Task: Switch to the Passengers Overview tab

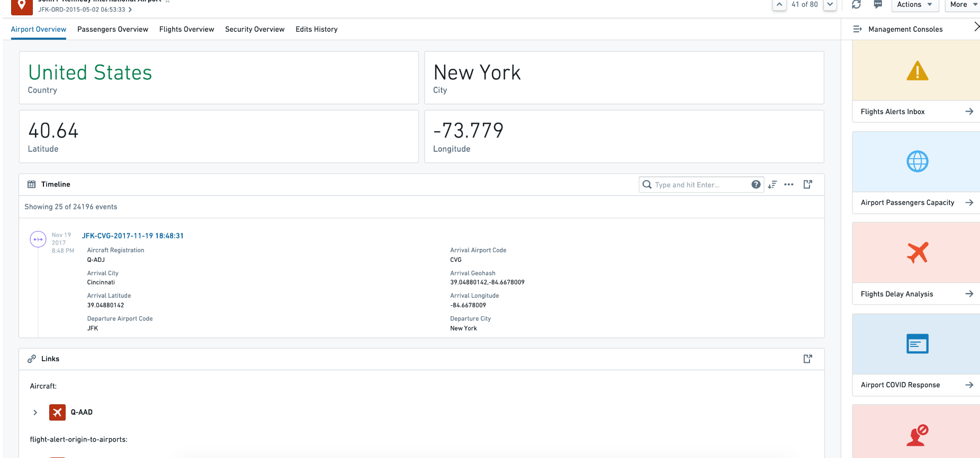Action: [113, 30]
